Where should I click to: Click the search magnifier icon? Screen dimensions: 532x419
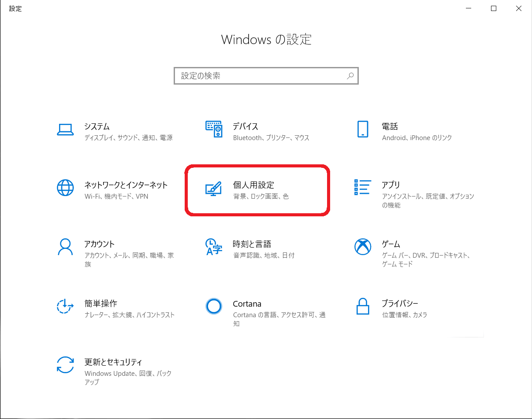(350, 76)
